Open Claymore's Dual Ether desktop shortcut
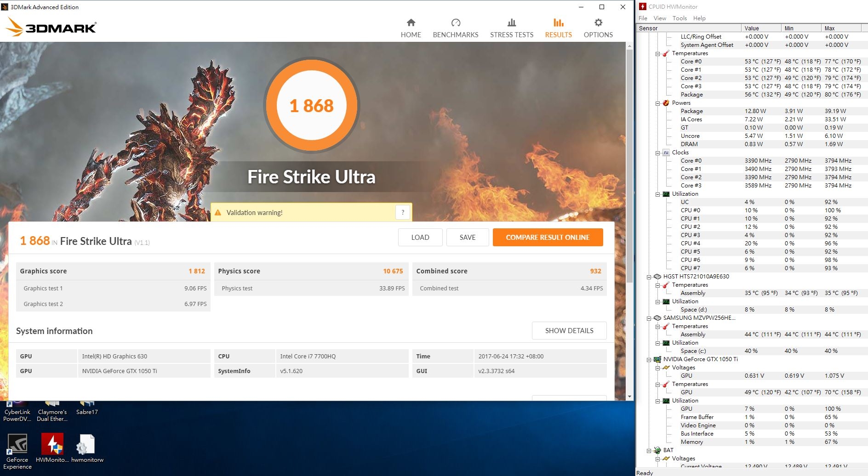The width and height of the screenshot is (868, 476). click(52, 411)
